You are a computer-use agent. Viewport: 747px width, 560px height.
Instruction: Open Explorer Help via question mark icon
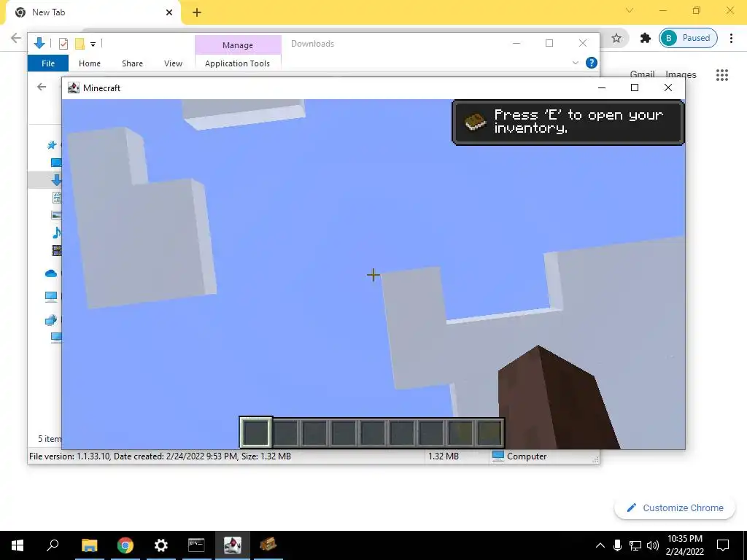[x=591, y=63]
